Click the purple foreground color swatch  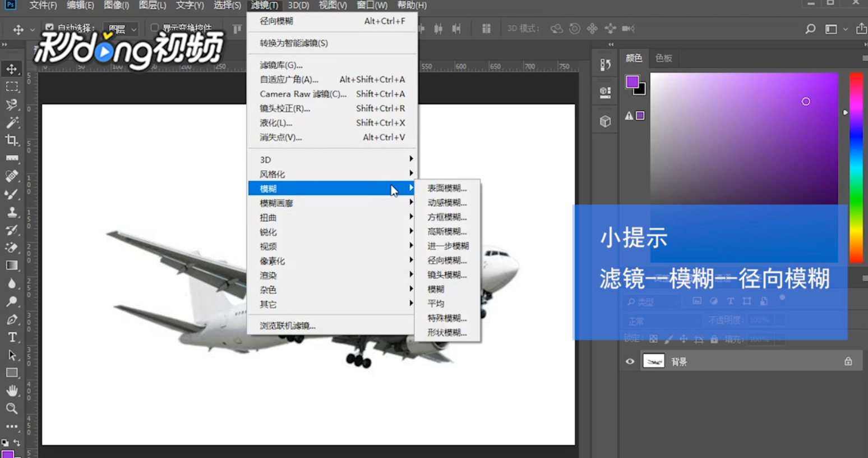coord(632,82)
